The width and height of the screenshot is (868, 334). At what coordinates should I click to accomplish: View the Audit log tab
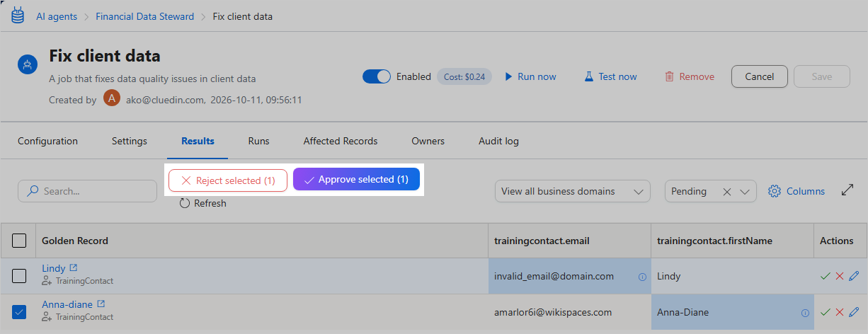pyautogui.click(x=498, y=141)
